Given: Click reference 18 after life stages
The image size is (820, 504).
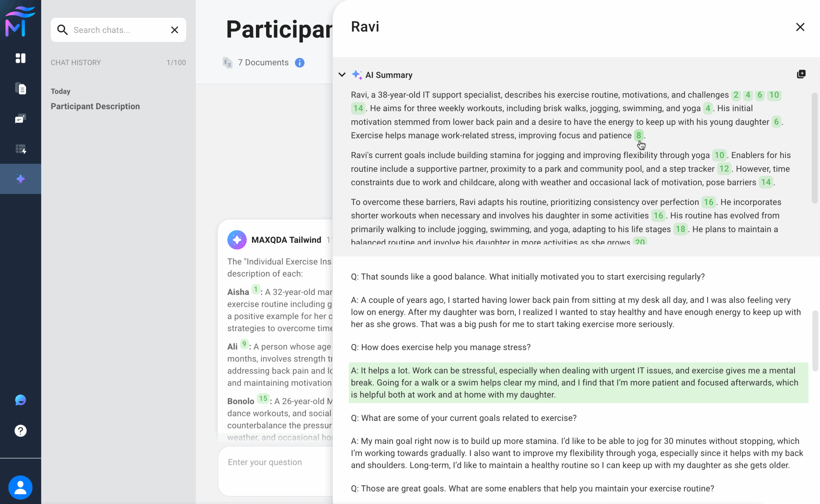Looking at the screenshot, I should 681,229.
